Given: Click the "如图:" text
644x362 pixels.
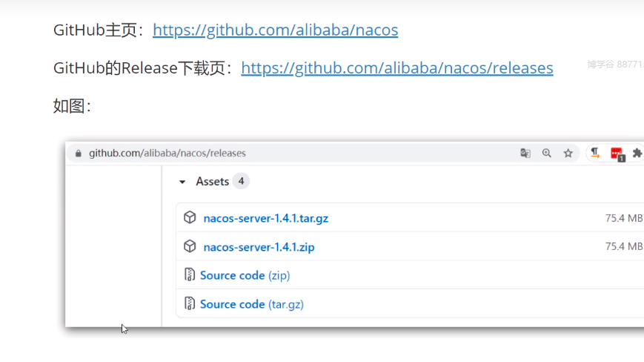Looking at the screenshot, I should click(72, 106).
